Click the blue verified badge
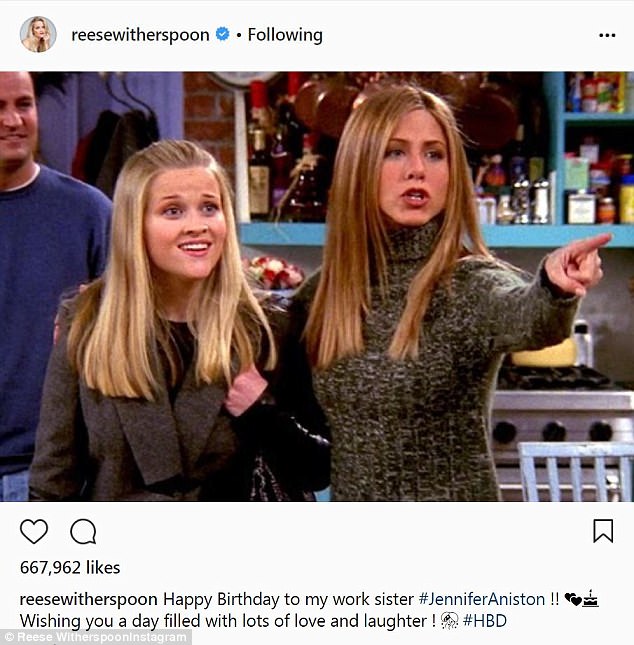Screen dimensions: 634x645 pos(223,34)
